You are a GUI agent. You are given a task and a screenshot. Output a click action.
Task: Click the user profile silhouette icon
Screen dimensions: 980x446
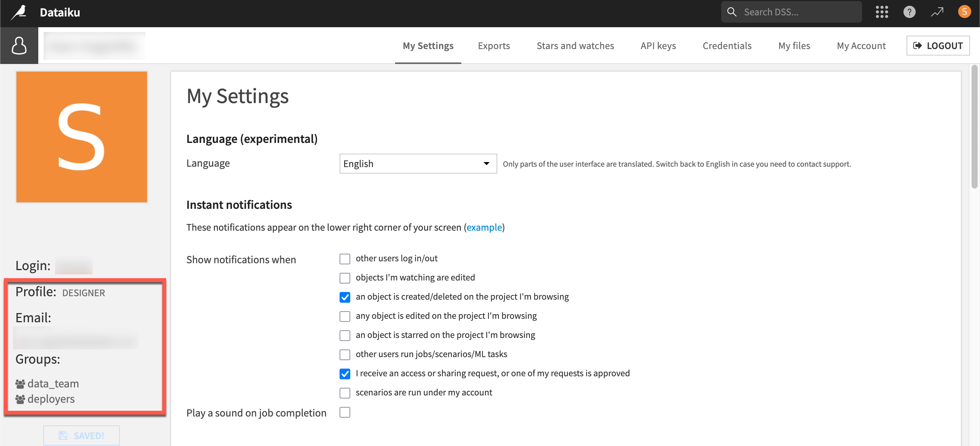click(x=19, y=46)
